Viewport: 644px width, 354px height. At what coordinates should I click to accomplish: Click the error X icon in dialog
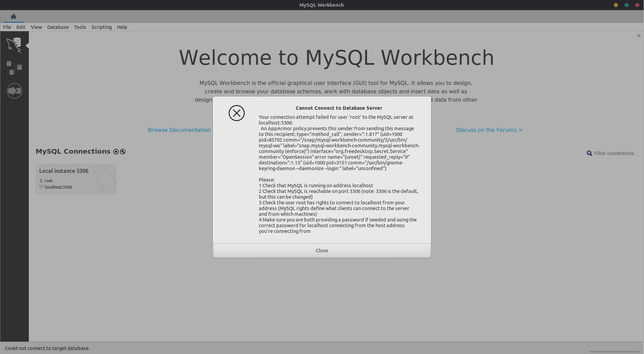point(237,113)
